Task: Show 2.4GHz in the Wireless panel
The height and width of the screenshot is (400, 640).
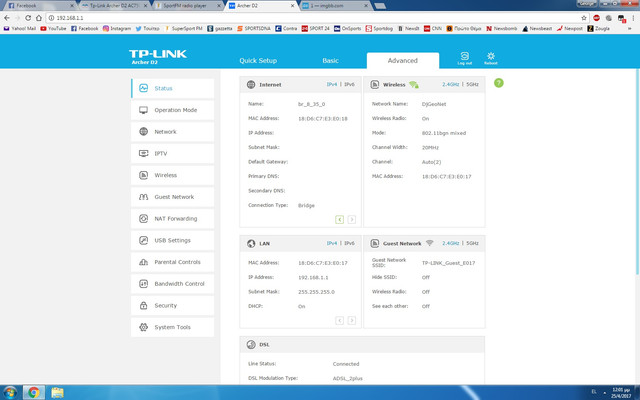Action: pos(451,84)
